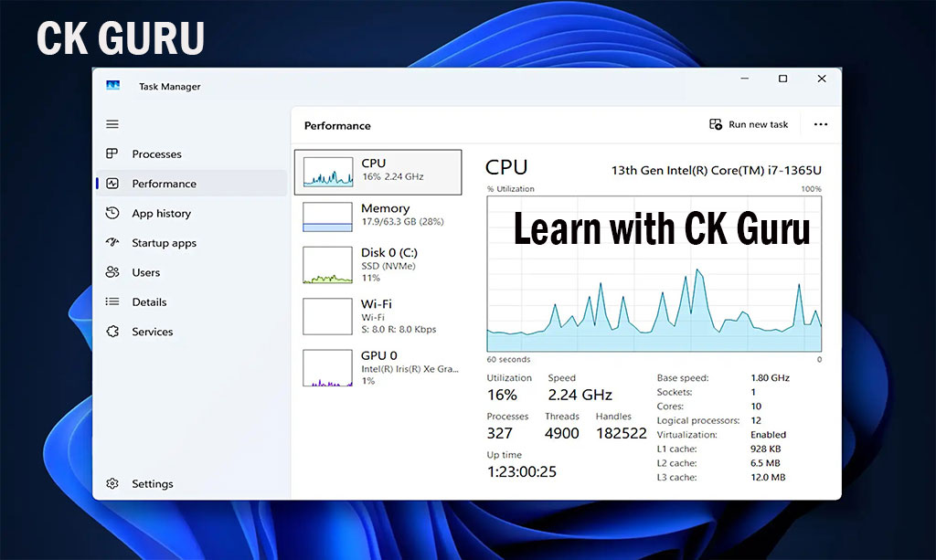Click the Run new task icon
936x560 pixels.
pyautogui.click(x=715, y=124)
